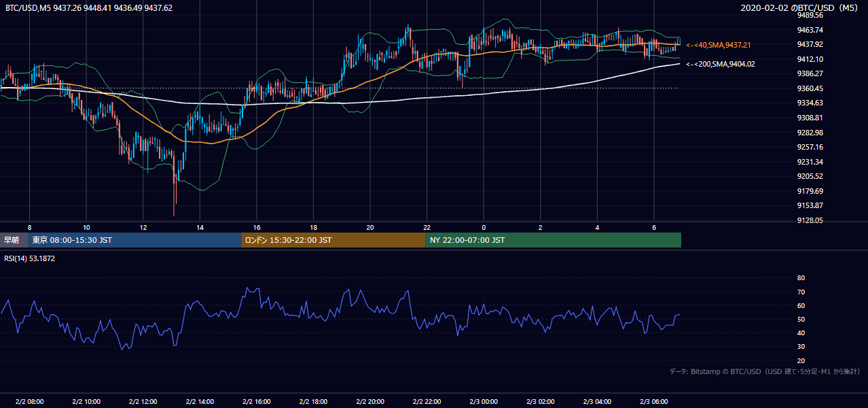Click the BTC/USD,M5 price header text
Viewport: 868px width, 408px height.
coord(88,7)
